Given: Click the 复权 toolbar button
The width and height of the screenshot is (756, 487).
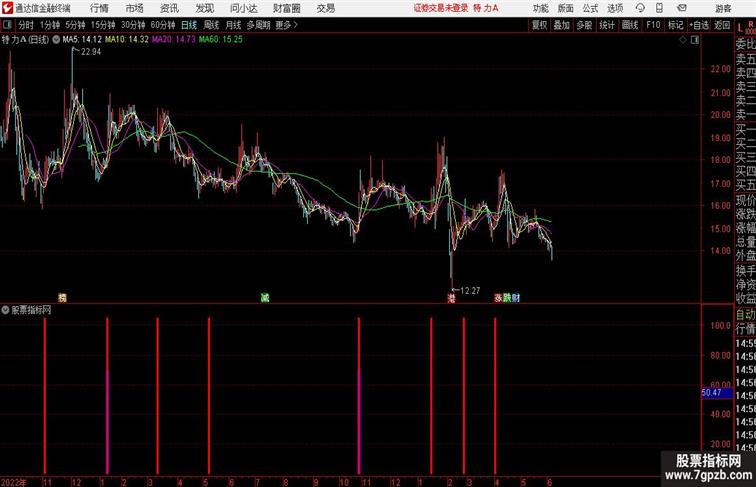Looking at the screenshot, I should tap(539, 25).
